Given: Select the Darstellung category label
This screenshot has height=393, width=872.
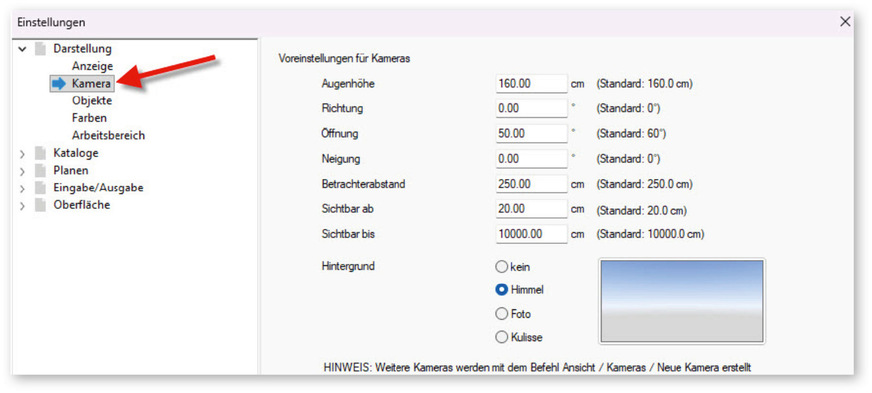Looking at the screenshot, I should 82,48.
